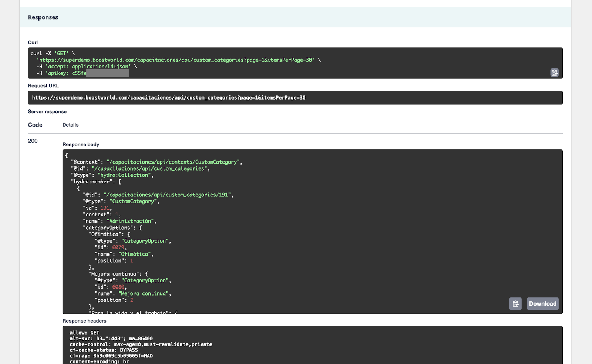Click the "Administración" name value

(x=131, y=221)
